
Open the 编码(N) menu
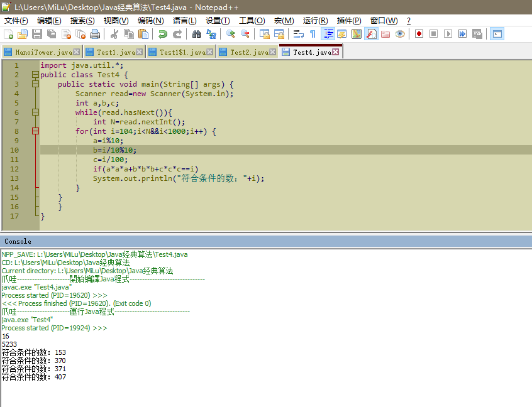tap(151, 21)
